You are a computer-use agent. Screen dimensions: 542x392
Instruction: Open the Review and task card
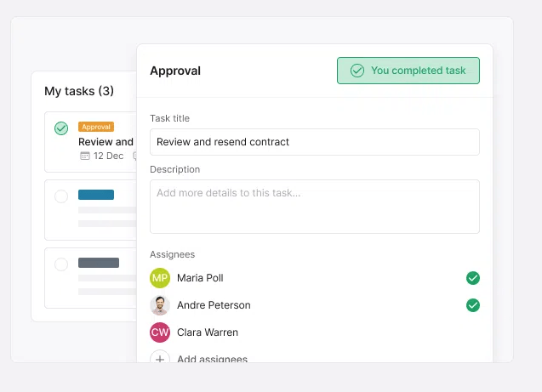pyautogui.click(x=91, y=142)
